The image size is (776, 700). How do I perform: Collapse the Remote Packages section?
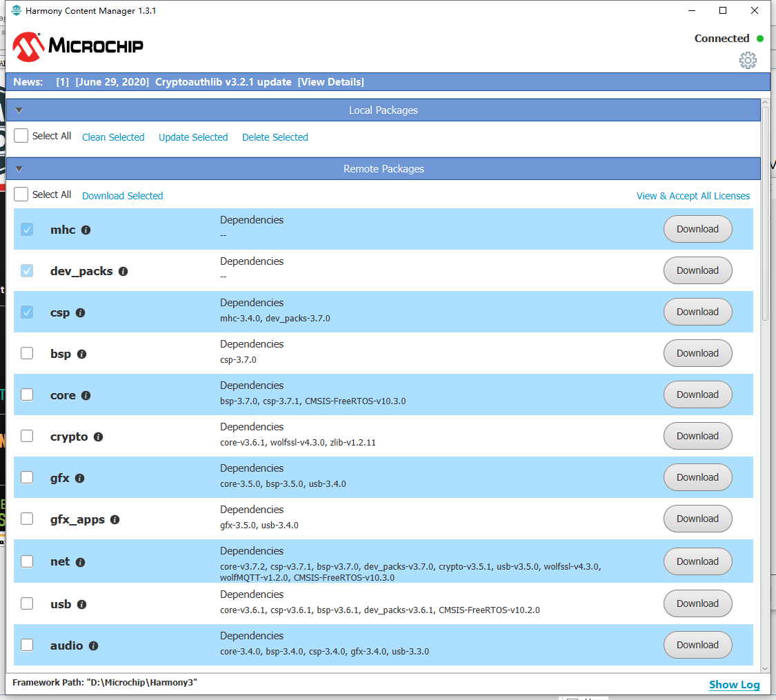(x=19, y=169)
